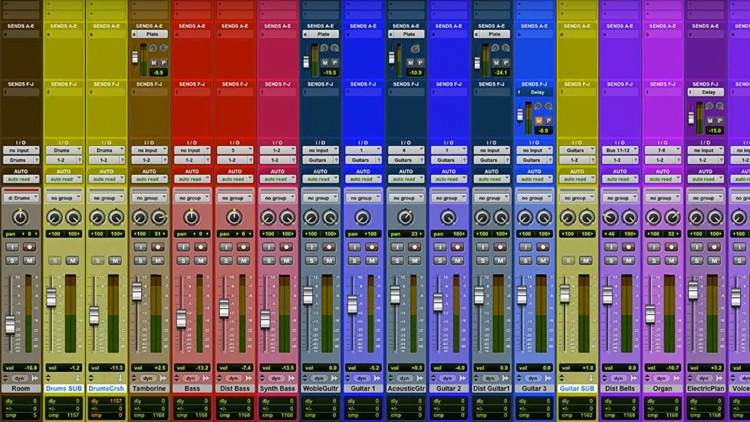Enable input monitoring on Guitar 1
Viewport: 750px width, 422px height.
[x=354, y=247]
